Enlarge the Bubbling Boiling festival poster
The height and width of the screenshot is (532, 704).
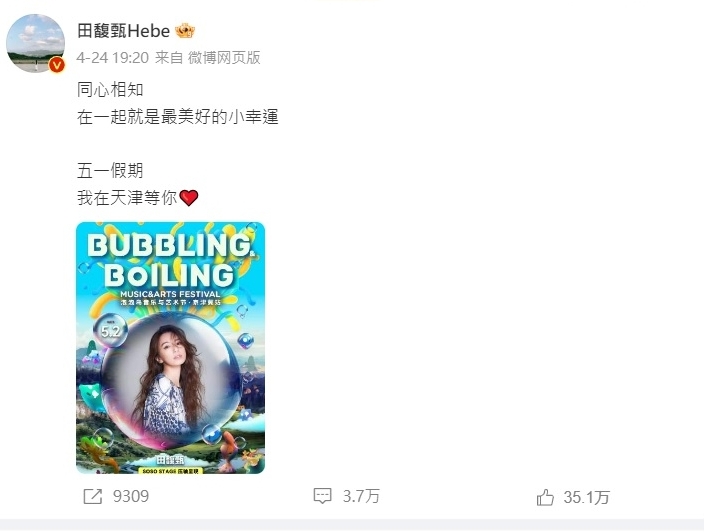pyautogui.click(x=171, y=347)
